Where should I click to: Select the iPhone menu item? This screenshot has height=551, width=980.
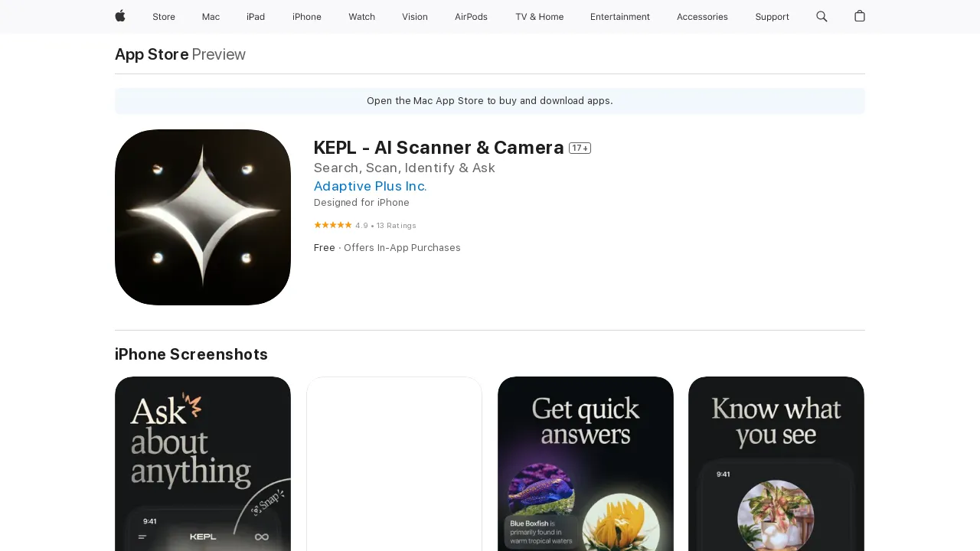tap(306, 17)
